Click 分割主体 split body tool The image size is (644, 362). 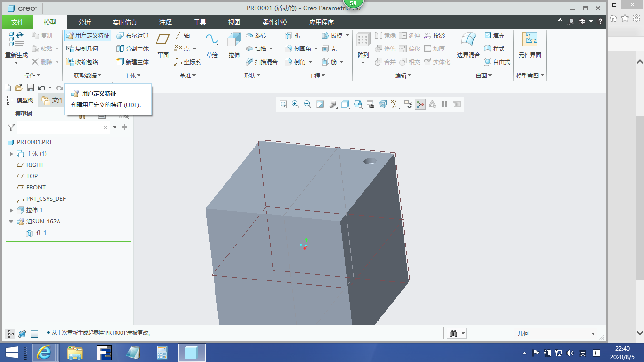(x=132, y=49)
